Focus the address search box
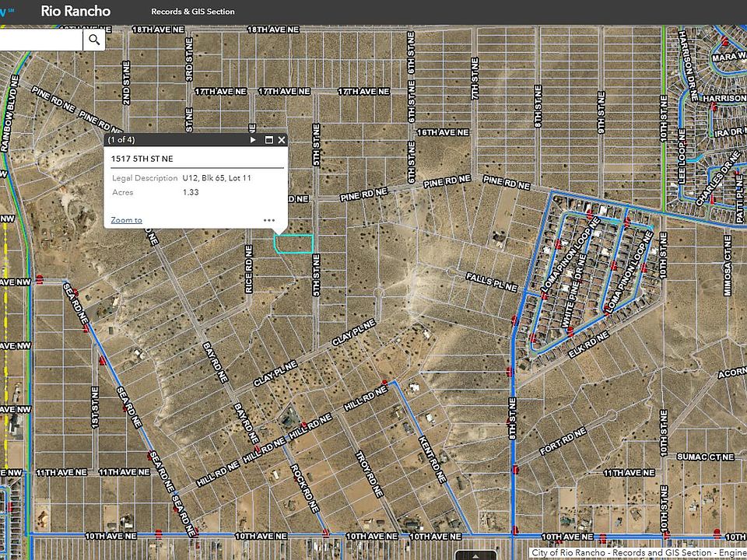Image resolution: width=747 pixels, height=560 pixels. click(40, 40)
